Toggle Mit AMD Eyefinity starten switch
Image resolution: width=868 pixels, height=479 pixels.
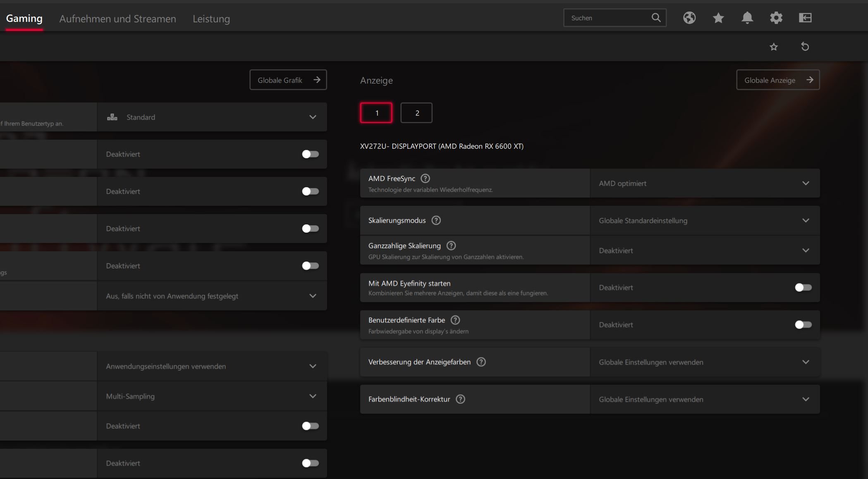(803, 288)
